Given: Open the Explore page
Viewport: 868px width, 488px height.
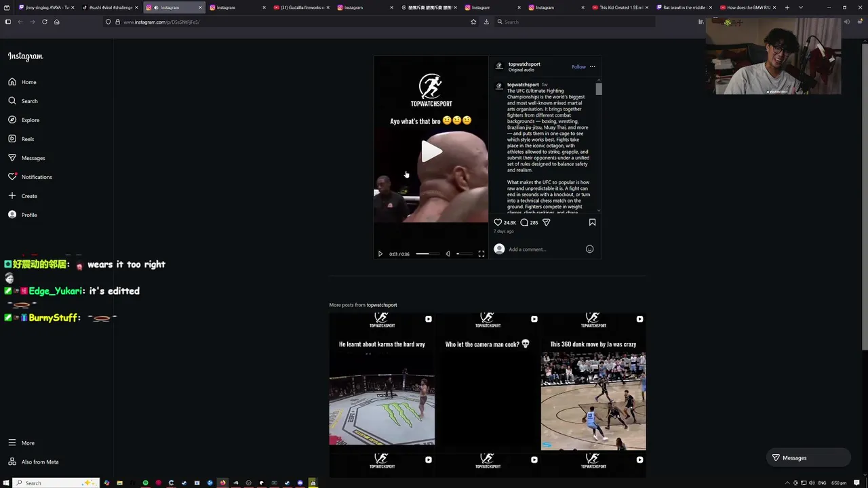Looking at the screenshot, I should tap(24, 120).
